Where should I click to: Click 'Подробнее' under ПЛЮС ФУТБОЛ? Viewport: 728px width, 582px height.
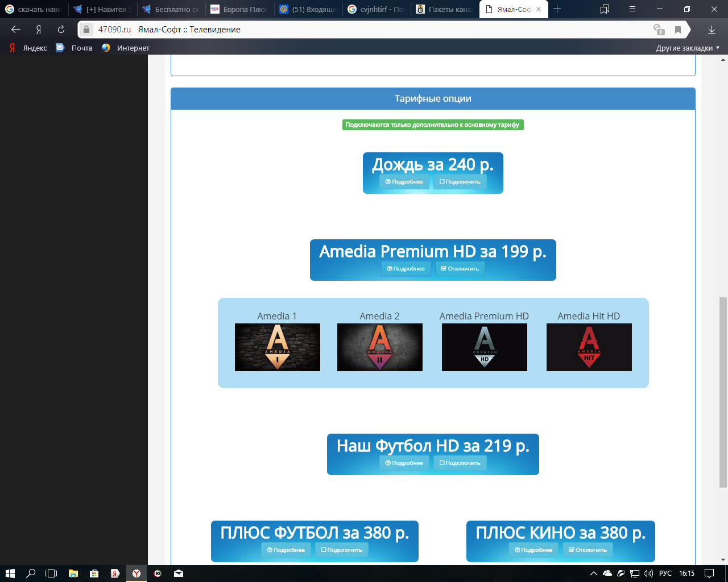[286, 550]
